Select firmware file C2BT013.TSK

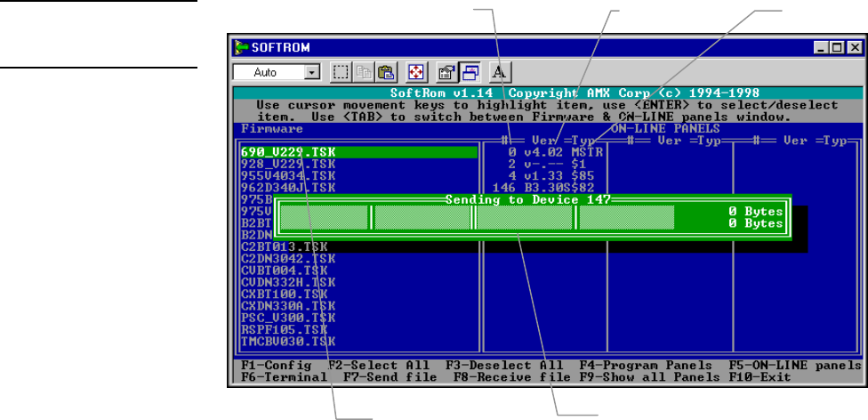point(285,246)
